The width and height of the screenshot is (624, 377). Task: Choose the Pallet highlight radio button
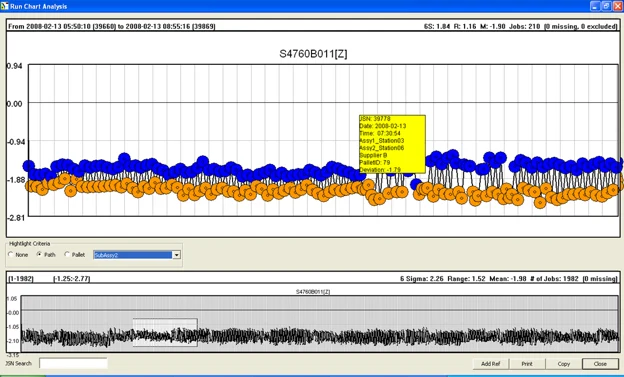[67, 254]
